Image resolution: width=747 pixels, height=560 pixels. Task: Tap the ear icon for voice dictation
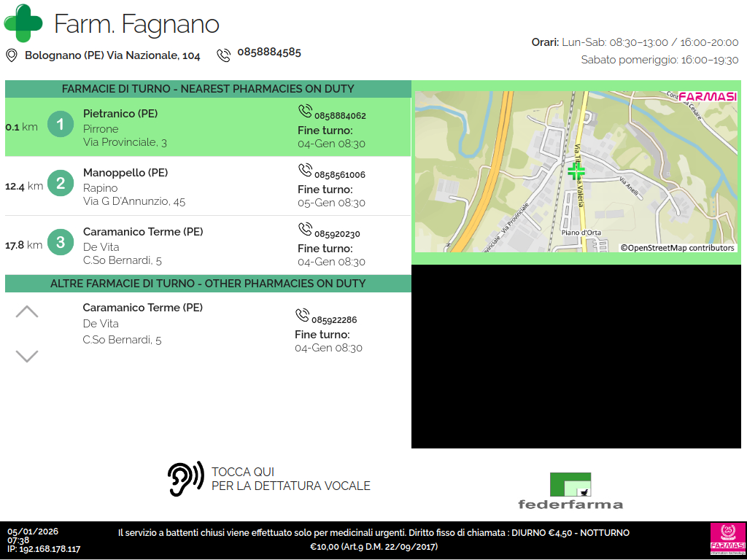185,479
